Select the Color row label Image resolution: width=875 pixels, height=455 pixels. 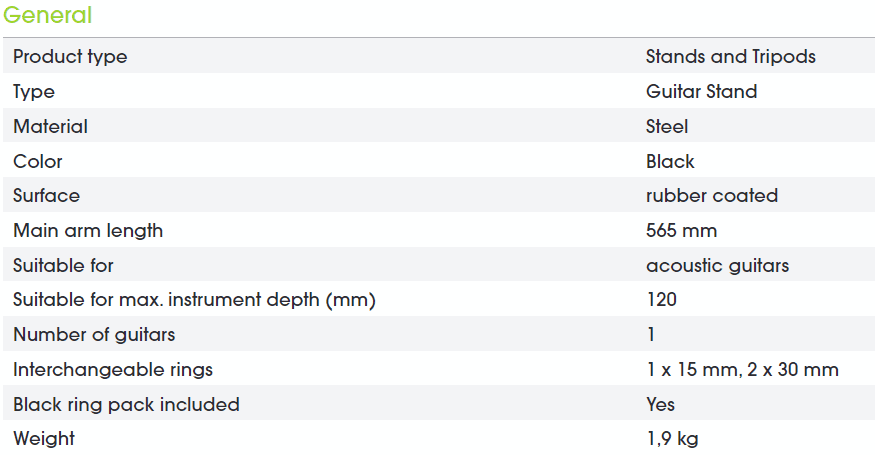pos(38,161)
